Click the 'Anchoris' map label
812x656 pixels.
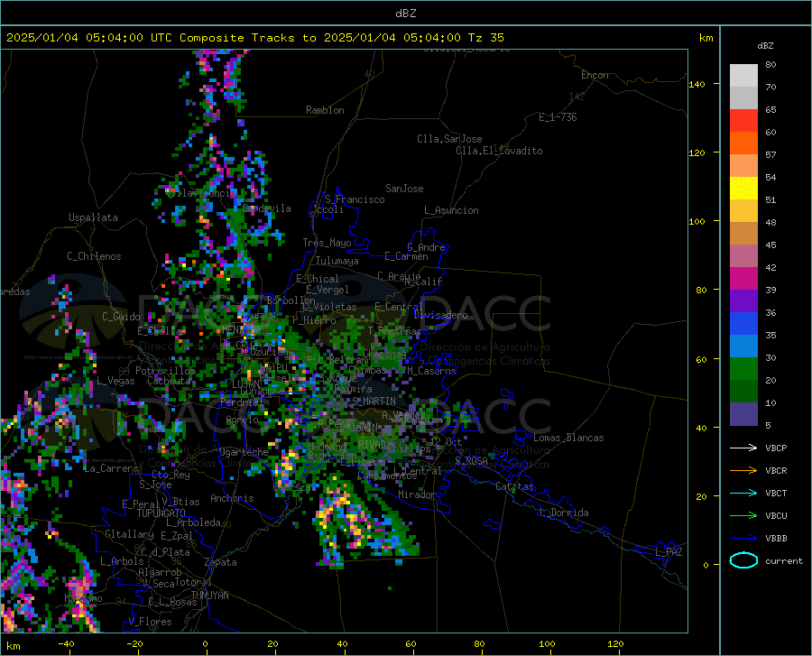point(232,498)
